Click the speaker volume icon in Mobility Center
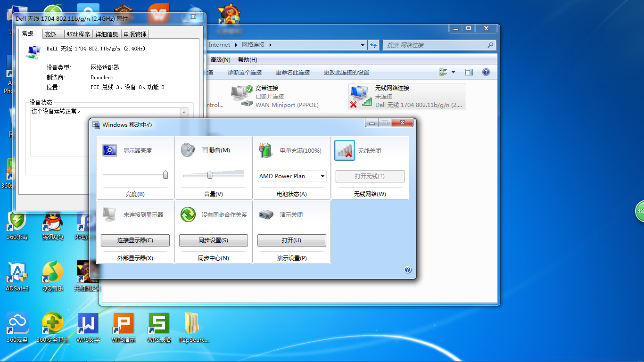Viewport: 644px width, 362px height. (x=188, y=150)
